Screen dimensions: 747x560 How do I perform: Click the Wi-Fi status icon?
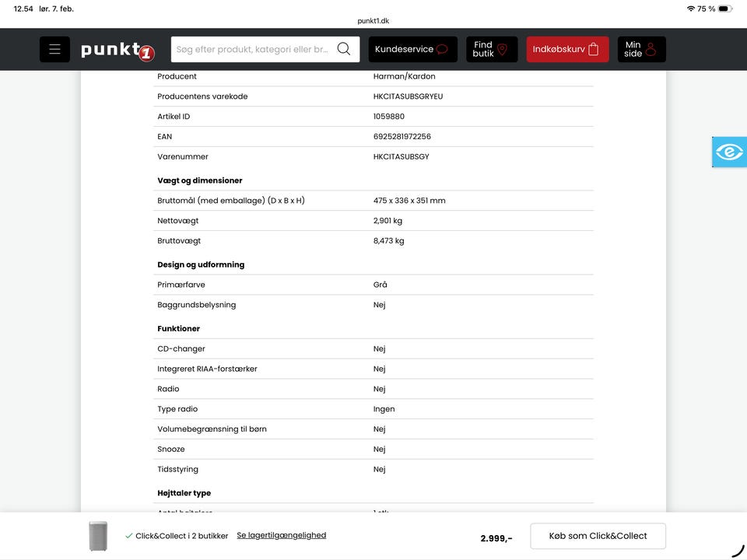pyautogui.click(x=691, y=9)
